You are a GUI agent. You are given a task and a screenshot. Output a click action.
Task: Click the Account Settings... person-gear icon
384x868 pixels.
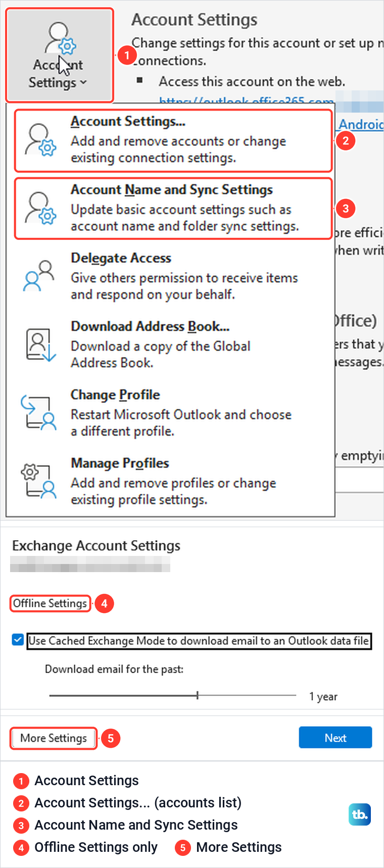[41, 140]
